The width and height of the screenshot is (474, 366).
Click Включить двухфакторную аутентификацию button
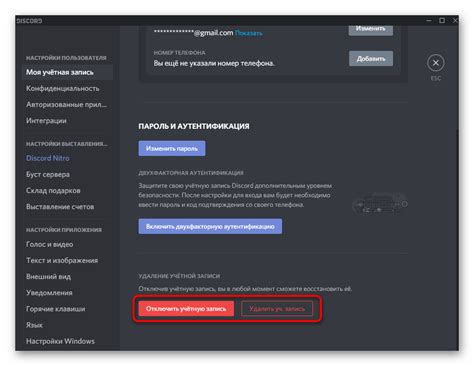(x=210, y=226)
